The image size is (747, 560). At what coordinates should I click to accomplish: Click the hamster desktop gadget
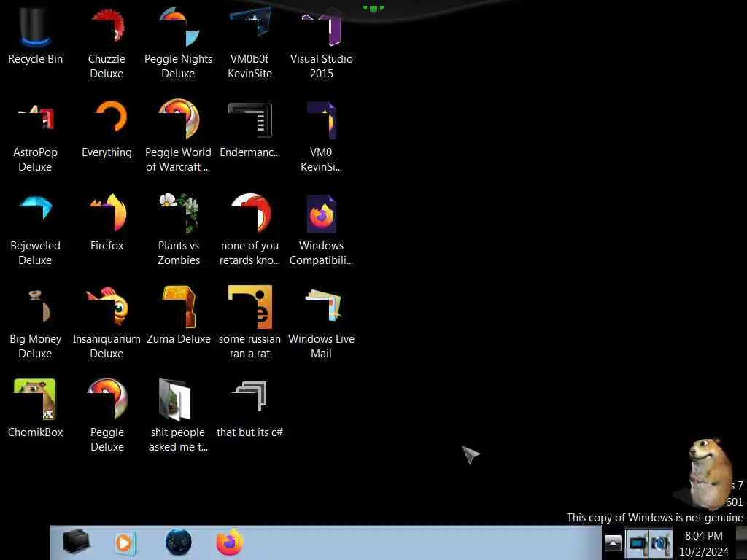pyautogui.click(x=709, y=474)
